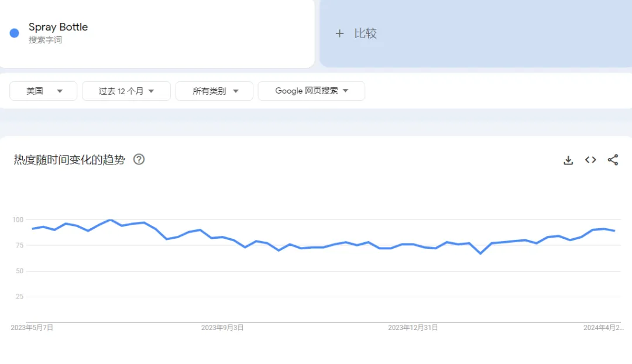Viewport: 632px width, 364px height.
Task: Click the 热度随时间变化的趋势 chart title
Action: (x=69, y=160)
